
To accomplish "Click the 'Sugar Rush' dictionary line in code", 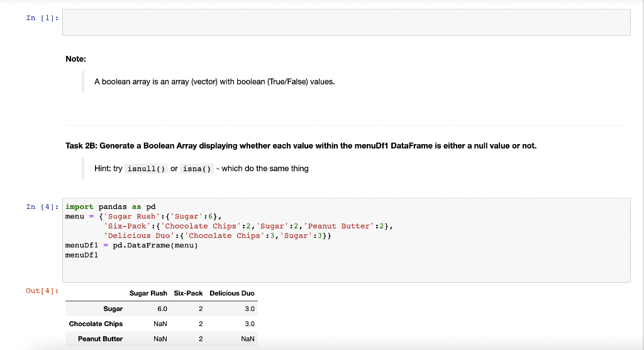I will [x=144, y=217].
